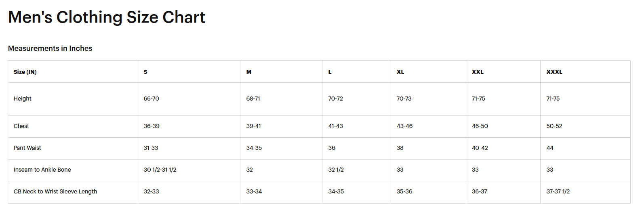Select the 43-46 chest measurement cell
Image resolution: width=644 pixels, height=210 pixels.
(404, 126)
